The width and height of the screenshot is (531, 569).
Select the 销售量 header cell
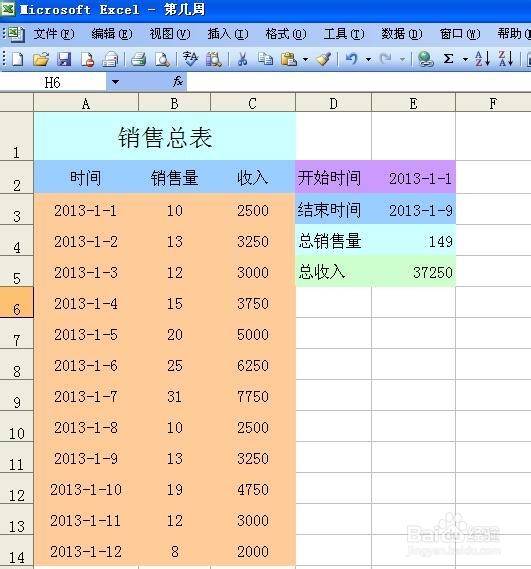[175, 177]
